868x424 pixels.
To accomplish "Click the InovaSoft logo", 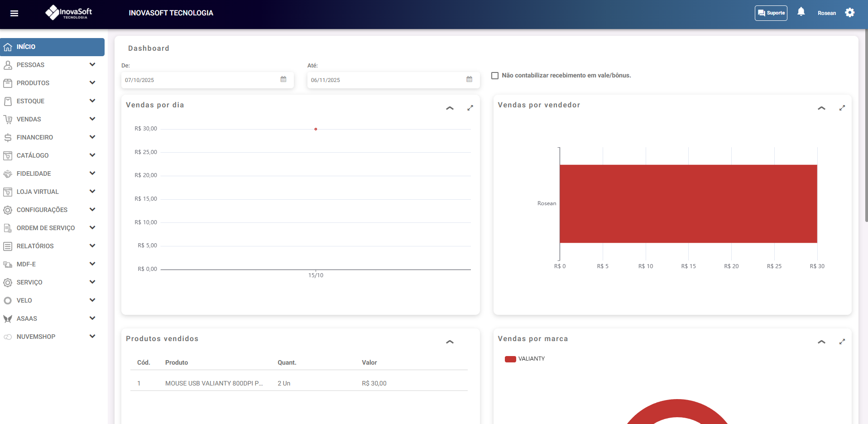I will 69,13.
